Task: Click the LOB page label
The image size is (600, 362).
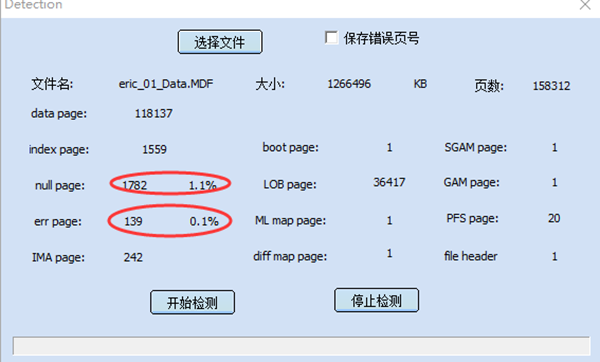Action: pyautogui.click(x=290, y=184)
